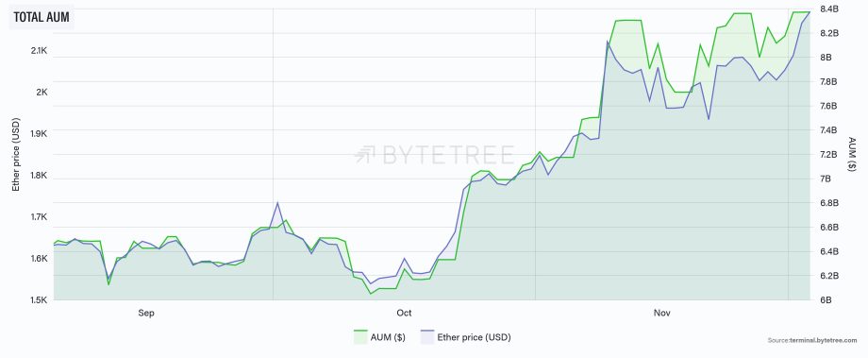Click the TOTAL AUM chart title
The width and height of the screenshot is (868, 358).
(x=42, y=17)
